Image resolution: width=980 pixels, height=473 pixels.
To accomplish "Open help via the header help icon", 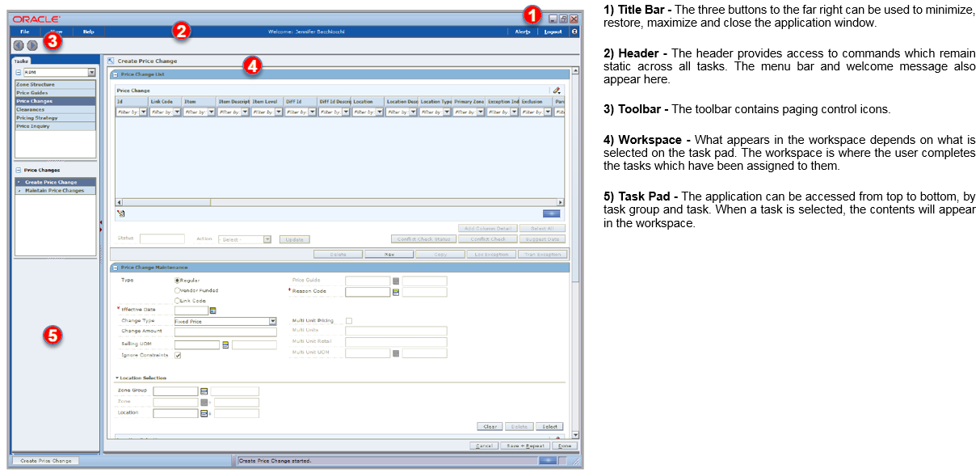I will point(573,32).
